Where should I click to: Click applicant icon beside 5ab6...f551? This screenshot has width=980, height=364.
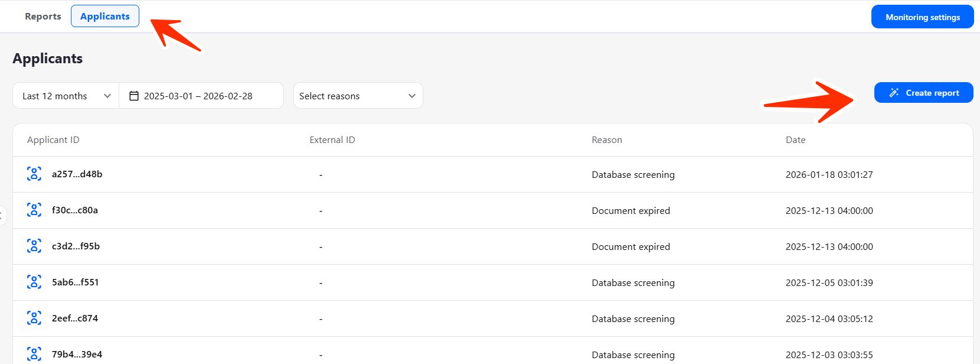pos(34,282)
